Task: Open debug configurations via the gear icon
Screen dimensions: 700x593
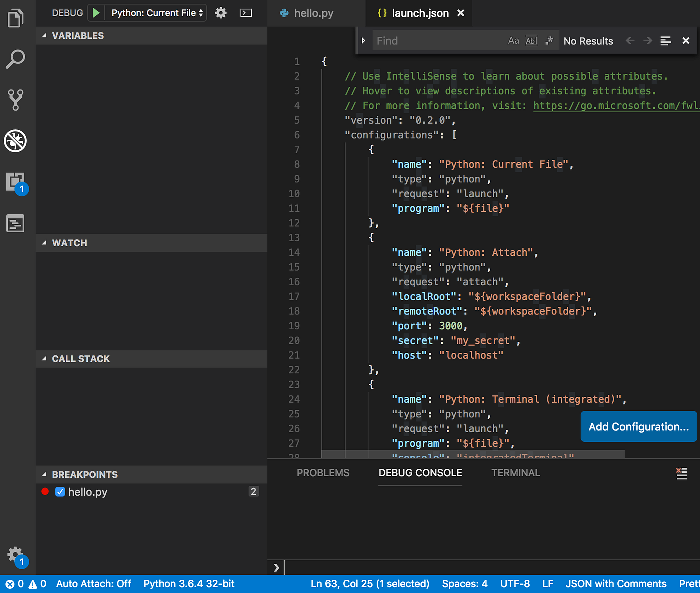Action: [220, 13]
